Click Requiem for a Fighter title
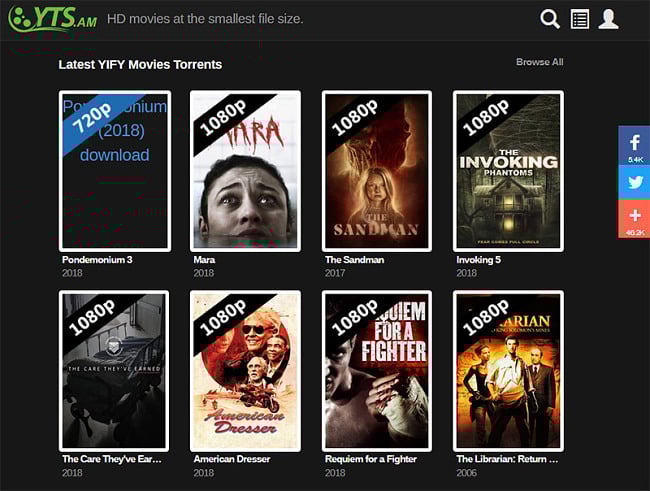The width and height of the screenshot is (650, 491). coord(371,459)
